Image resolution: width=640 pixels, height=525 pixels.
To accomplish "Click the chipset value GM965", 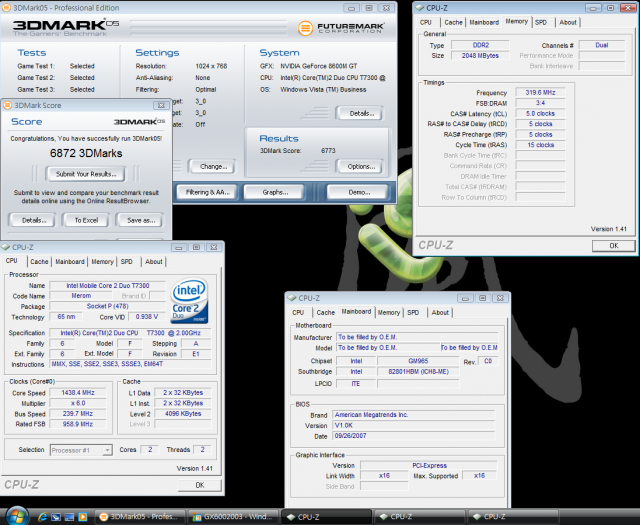I will pos(418,361).
